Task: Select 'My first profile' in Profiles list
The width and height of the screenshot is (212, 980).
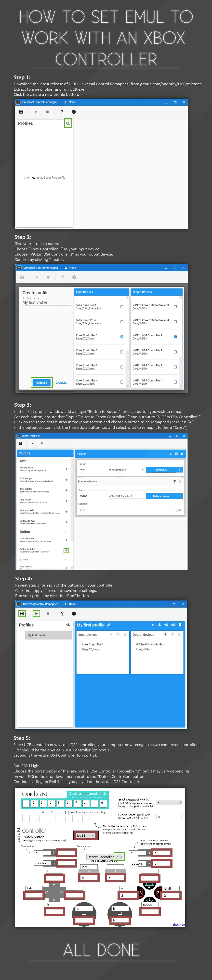Action: 49,635
